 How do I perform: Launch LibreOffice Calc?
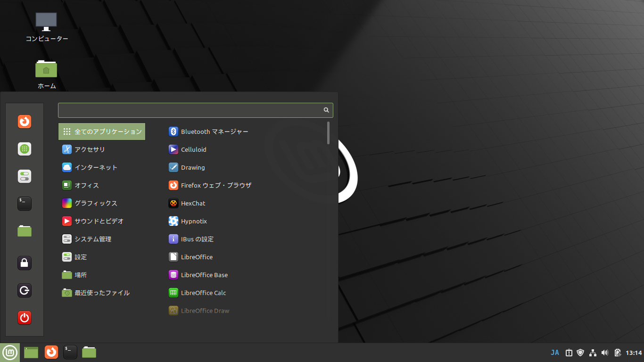pyautogui.click(x=245, y=293)
